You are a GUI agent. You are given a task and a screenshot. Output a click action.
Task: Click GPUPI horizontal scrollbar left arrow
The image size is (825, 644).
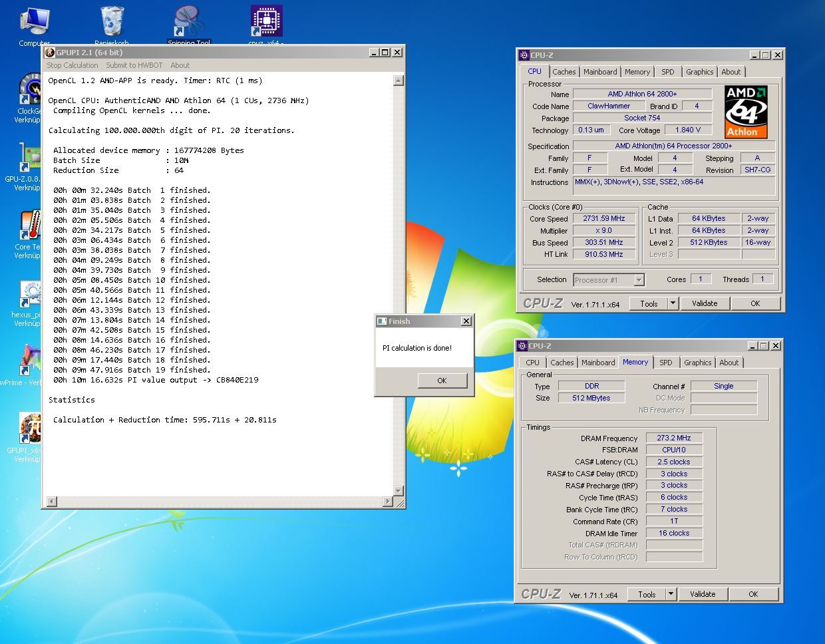52,502
